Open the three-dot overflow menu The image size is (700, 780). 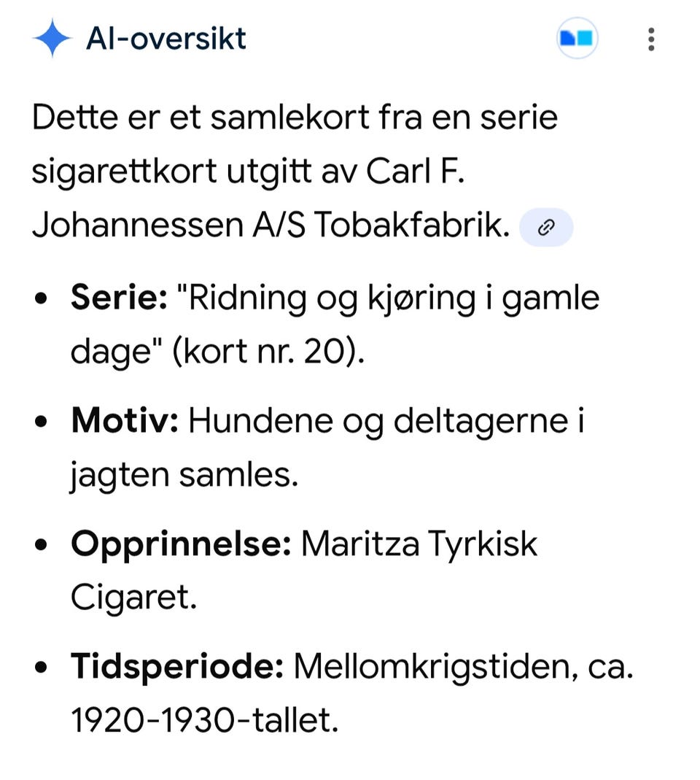pyautogui.click(x=651, y=38)
